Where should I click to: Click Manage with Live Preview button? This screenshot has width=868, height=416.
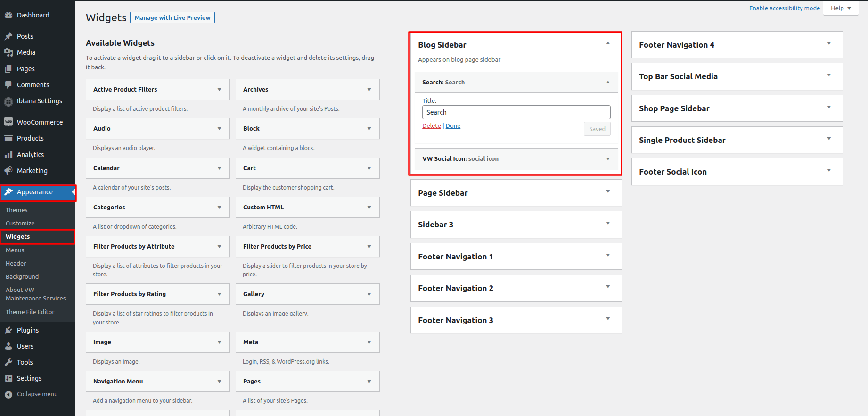(x=172, y=18)
